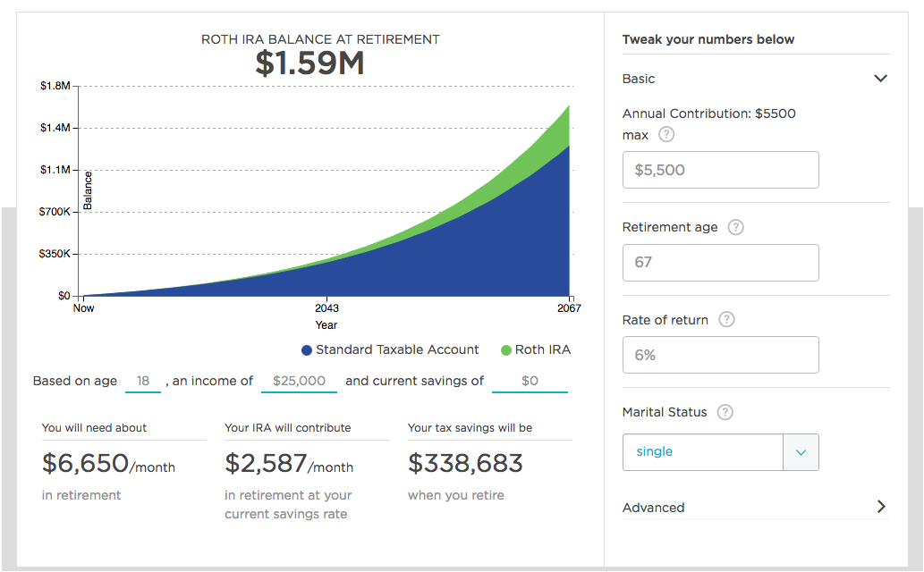Screen dimensions: 924x572
Task: Collapse the Basic section chevron
Action: tap(880, 79)
